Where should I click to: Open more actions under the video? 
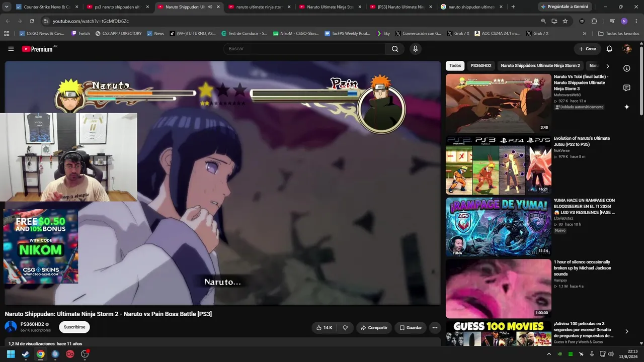[x=435, y=328]
